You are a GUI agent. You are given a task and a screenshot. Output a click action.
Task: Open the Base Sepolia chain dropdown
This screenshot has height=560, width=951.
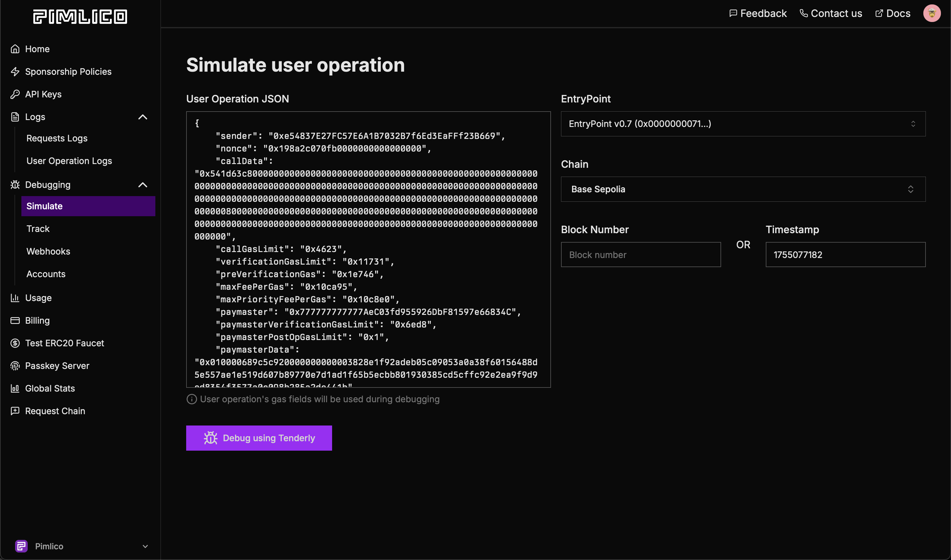point(743,189)
